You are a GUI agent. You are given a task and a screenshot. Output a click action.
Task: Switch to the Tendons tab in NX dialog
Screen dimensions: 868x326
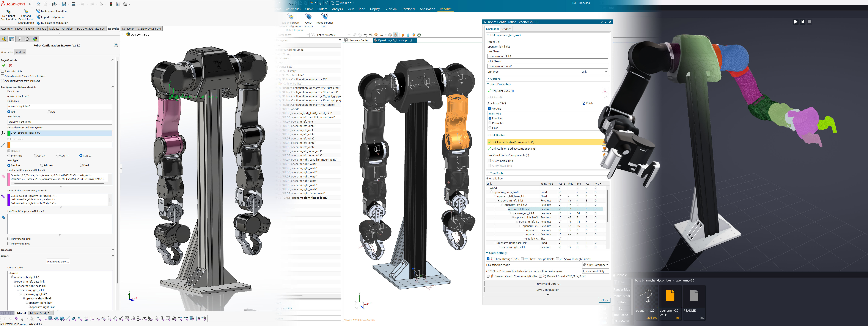[506, 29]
